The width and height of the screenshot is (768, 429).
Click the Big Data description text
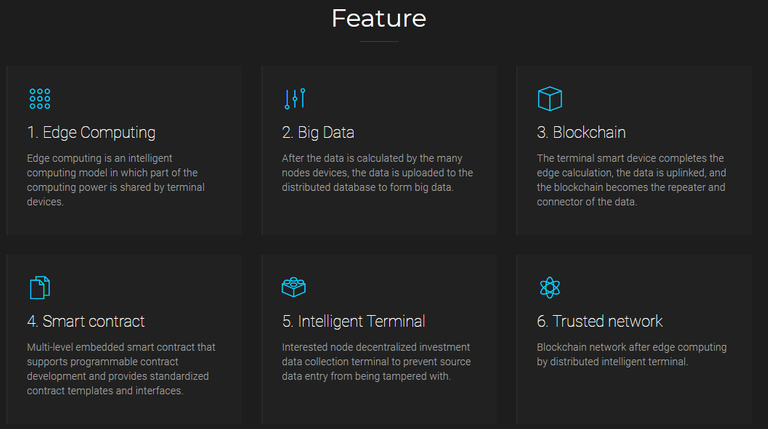coord(377,173)
